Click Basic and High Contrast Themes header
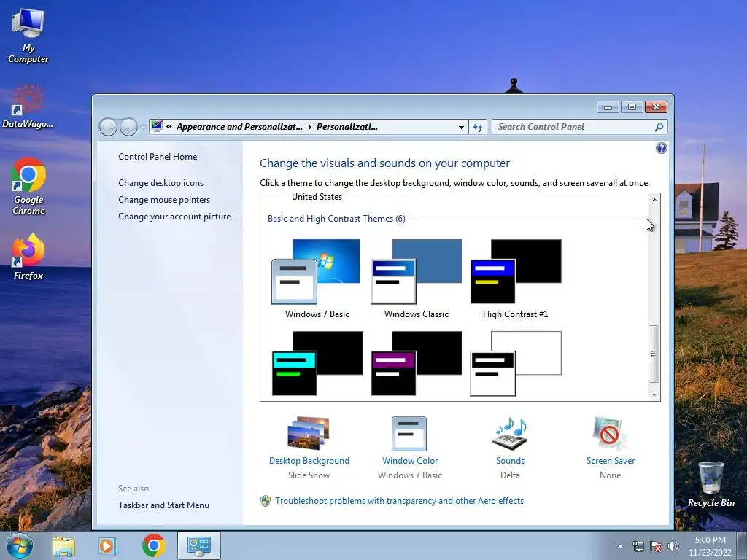Screen dimensions: 747x560 (x=336, y=219)
